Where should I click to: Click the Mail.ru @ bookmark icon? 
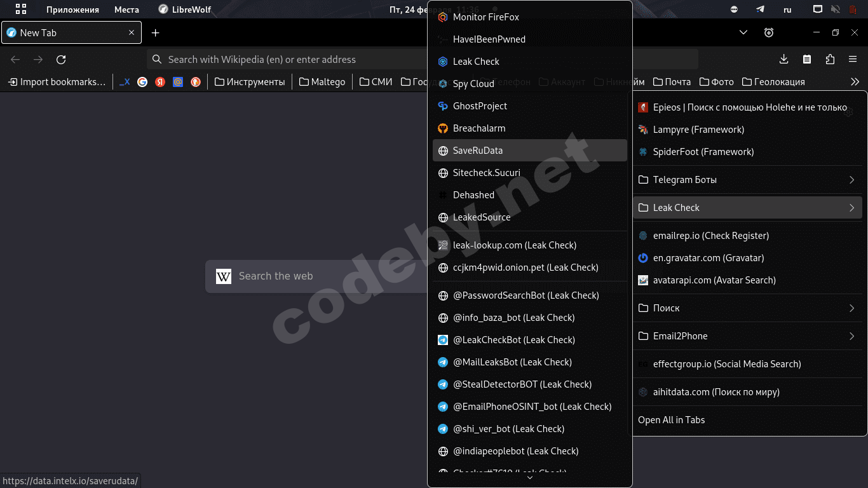coord(178,82)
